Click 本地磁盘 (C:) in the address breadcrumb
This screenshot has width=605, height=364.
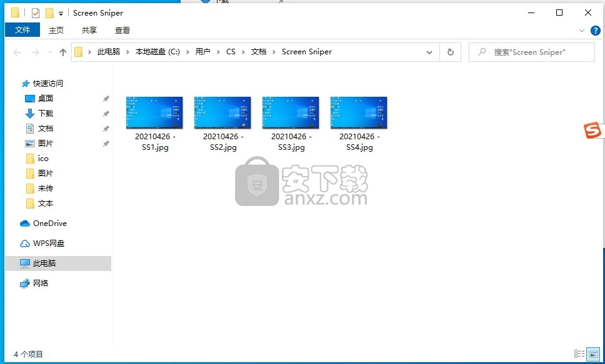tap(157, 52)
